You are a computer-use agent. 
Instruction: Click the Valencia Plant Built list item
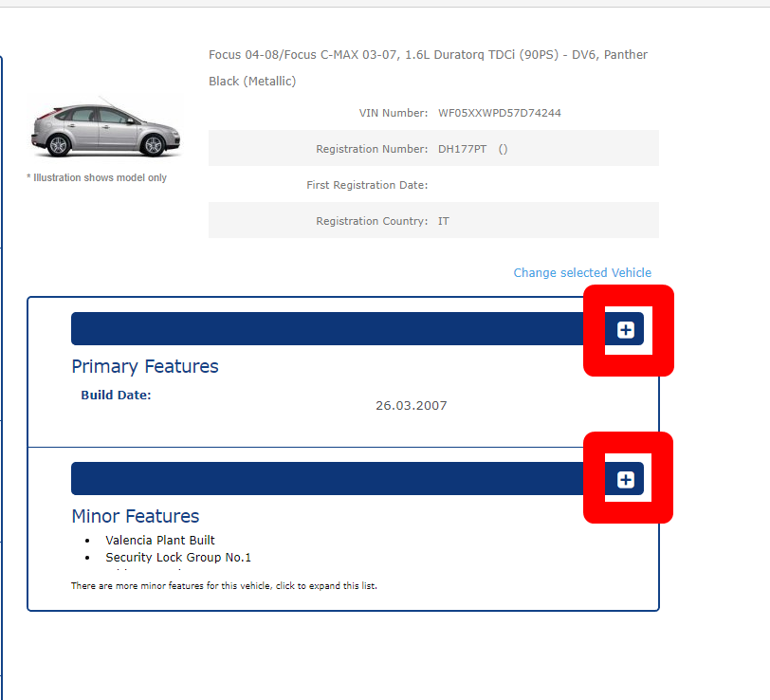[x=160, y=541]
